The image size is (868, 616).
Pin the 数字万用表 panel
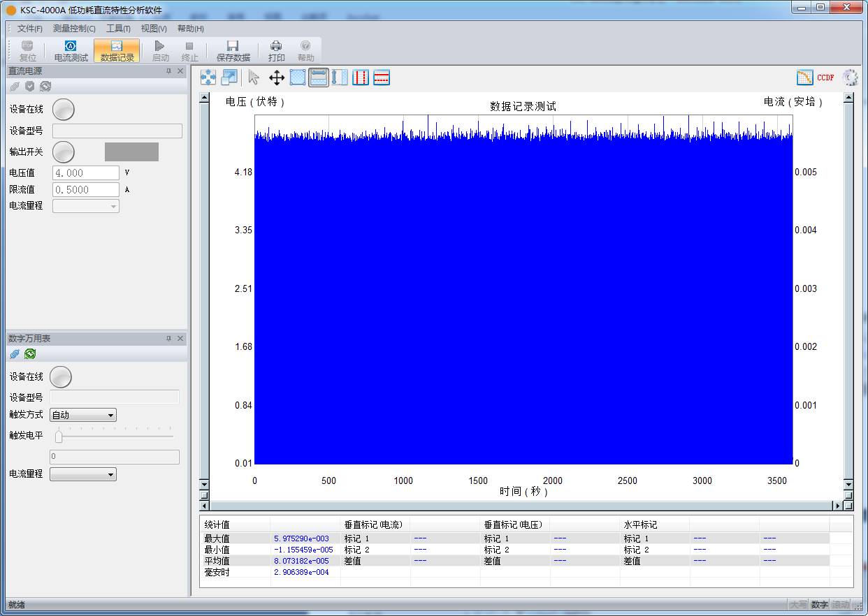click(168, 339)
